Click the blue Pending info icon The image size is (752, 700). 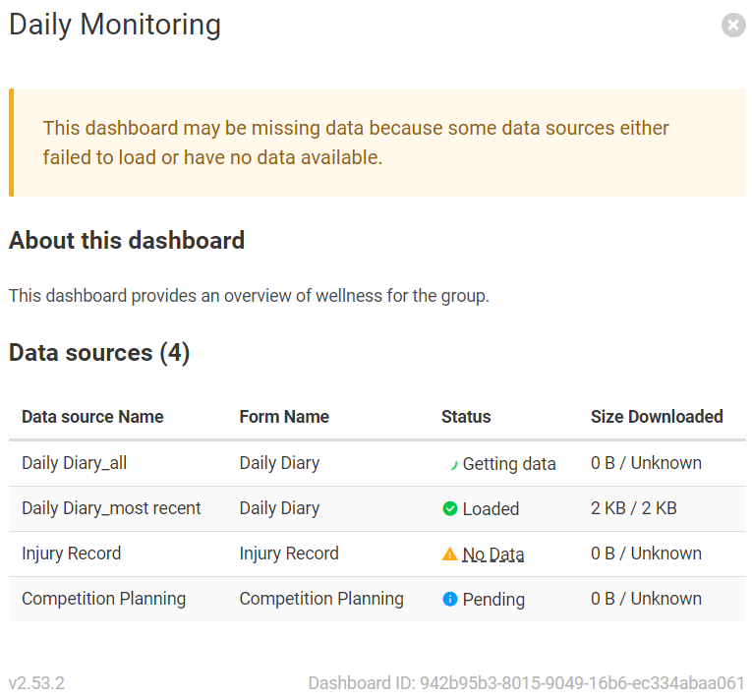(x=450, y=599)
